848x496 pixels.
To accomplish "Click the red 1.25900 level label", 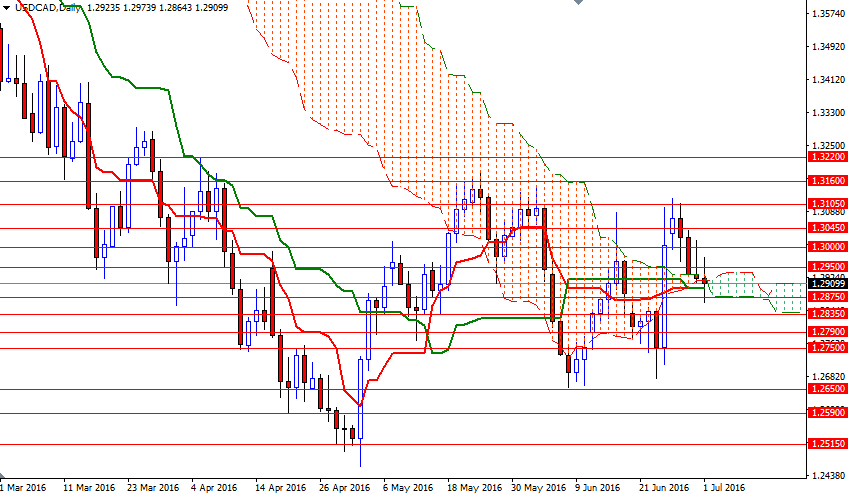I will click(x=826, y=412).
